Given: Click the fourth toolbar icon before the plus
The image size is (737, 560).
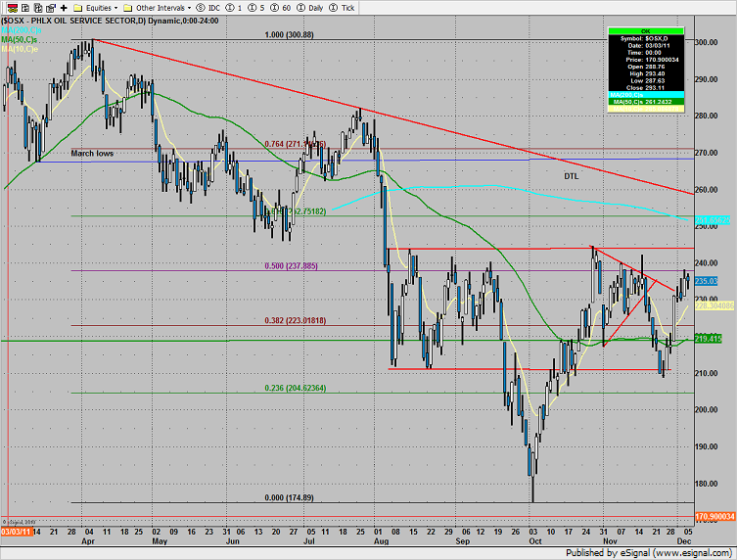Looking at the screenshot, I should coord(49,6).
